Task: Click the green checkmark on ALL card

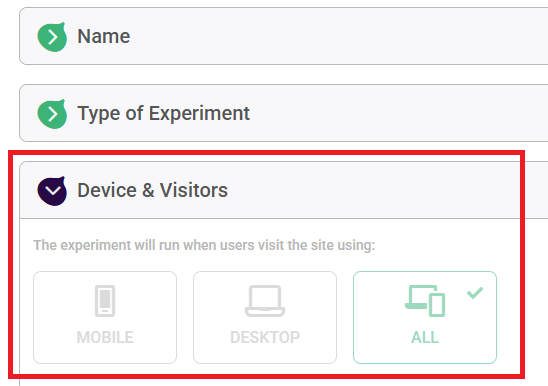Action: pyautogui.click(x=475, y=293)
